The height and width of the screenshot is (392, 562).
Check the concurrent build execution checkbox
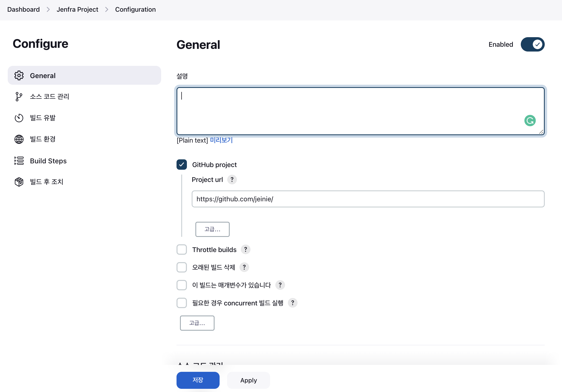pyautogui.click(x=182, y=303)
